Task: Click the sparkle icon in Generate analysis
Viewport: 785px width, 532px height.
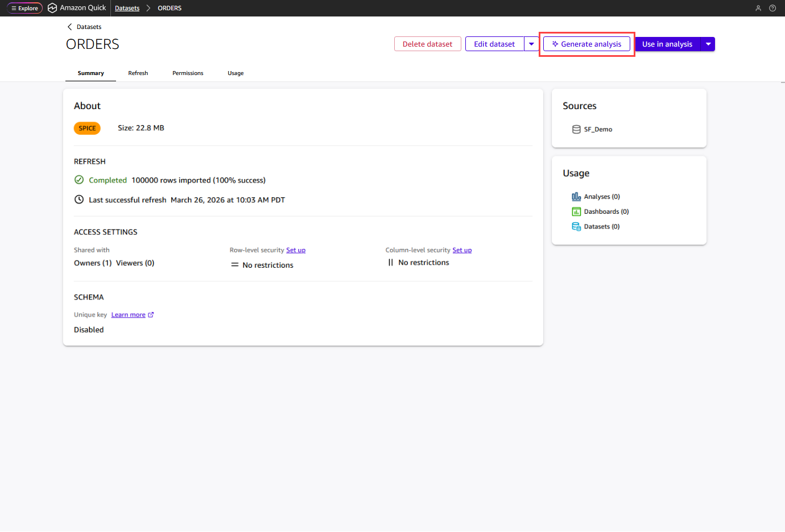Action: tap(554, 44)
